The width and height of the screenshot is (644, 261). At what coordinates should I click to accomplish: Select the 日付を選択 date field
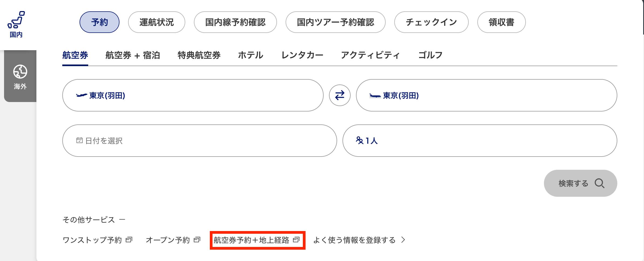point(199,141)
